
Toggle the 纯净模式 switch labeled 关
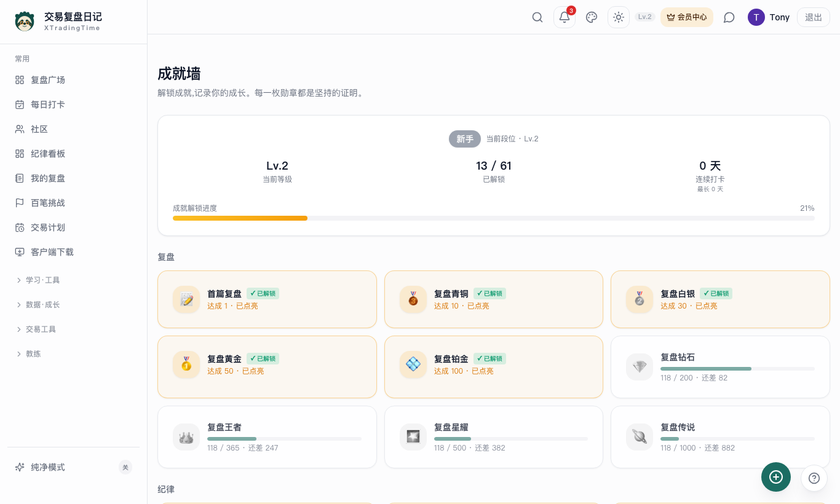[125, 467]
